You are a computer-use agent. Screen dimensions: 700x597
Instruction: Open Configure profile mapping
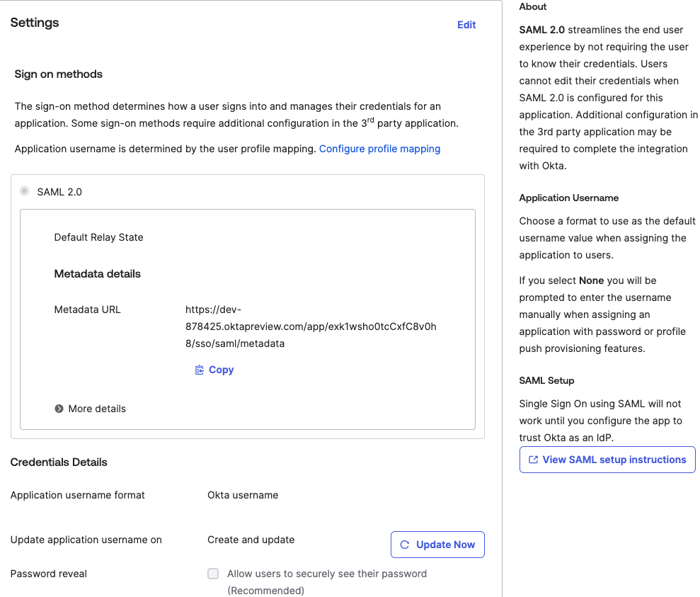click(379, 149)
